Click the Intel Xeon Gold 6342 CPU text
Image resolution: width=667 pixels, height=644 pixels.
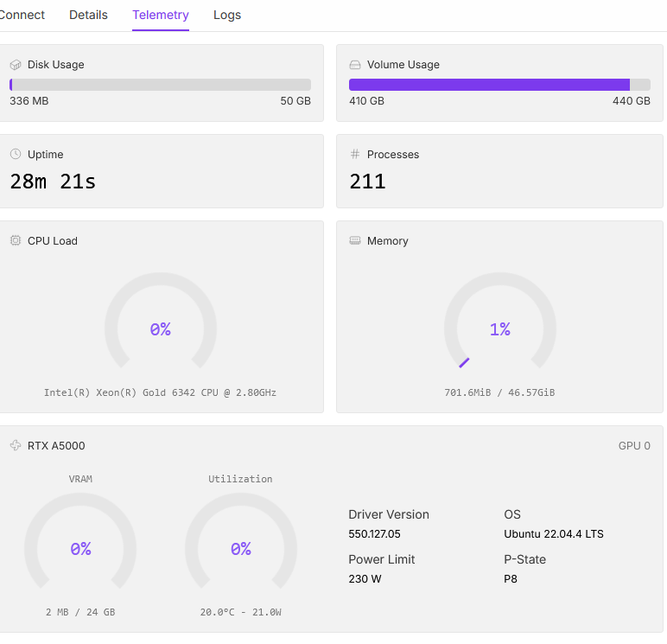click(161, 392)
